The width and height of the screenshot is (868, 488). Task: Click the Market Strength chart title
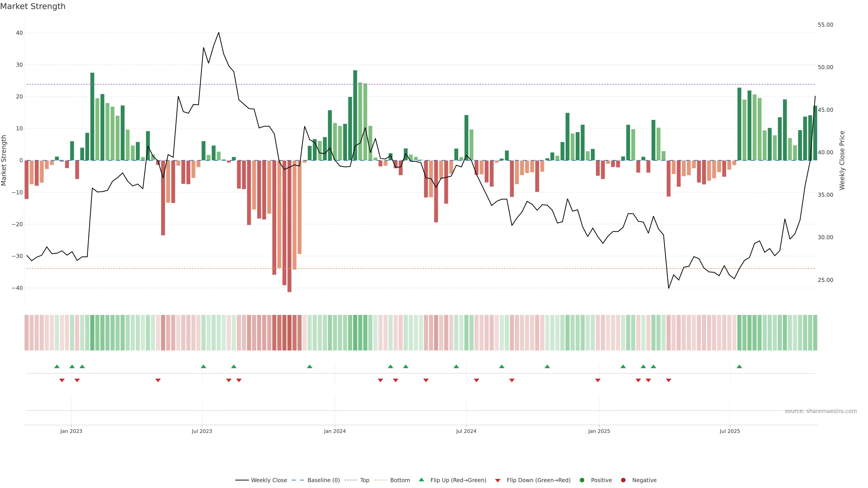coord(33,6)
